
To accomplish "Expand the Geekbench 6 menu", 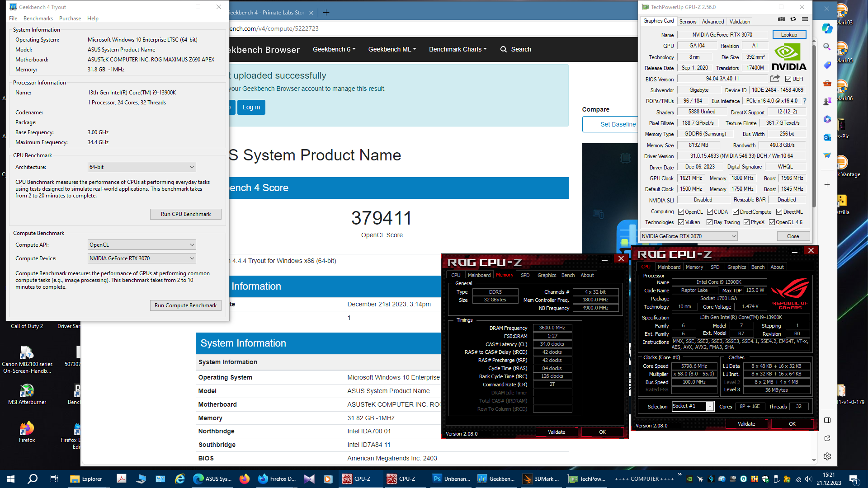I will coord(334,49).
